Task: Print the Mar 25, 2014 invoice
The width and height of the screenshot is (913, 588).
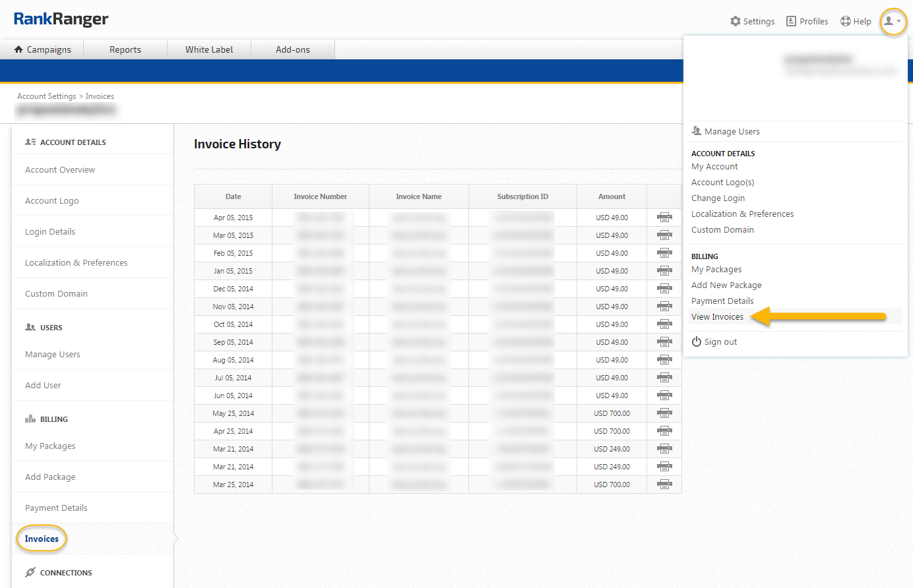Action: click(x=664, y=485)
